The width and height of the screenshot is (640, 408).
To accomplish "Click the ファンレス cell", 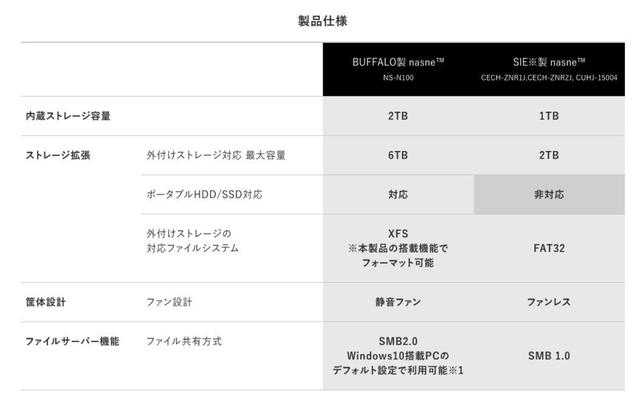I will point(549,302).
